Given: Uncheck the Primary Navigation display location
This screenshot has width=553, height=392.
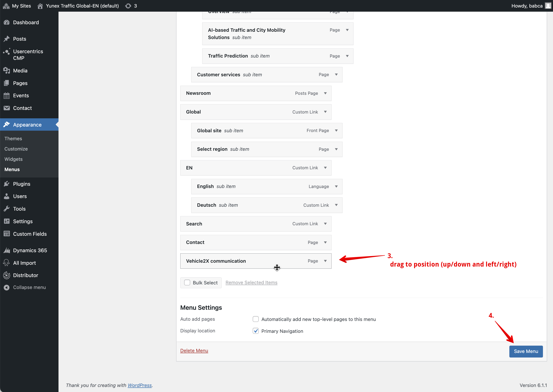Looking at the screenshot, I should (255, 331).
